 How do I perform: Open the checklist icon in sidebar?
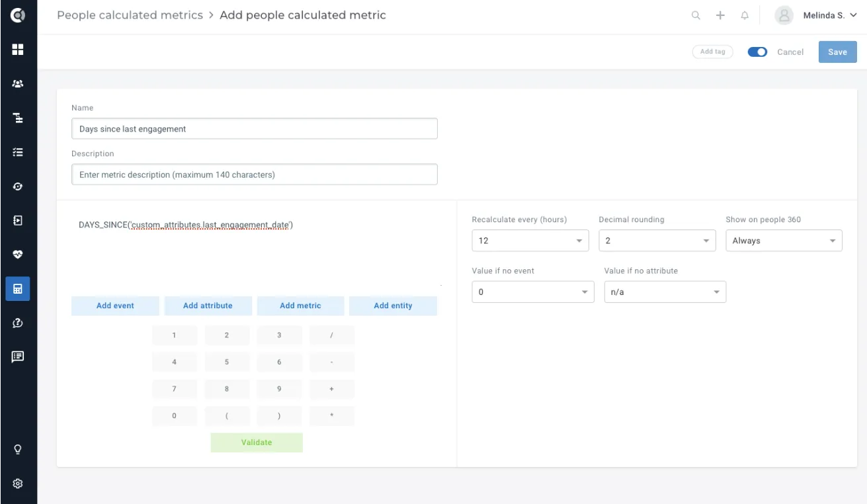18,152
